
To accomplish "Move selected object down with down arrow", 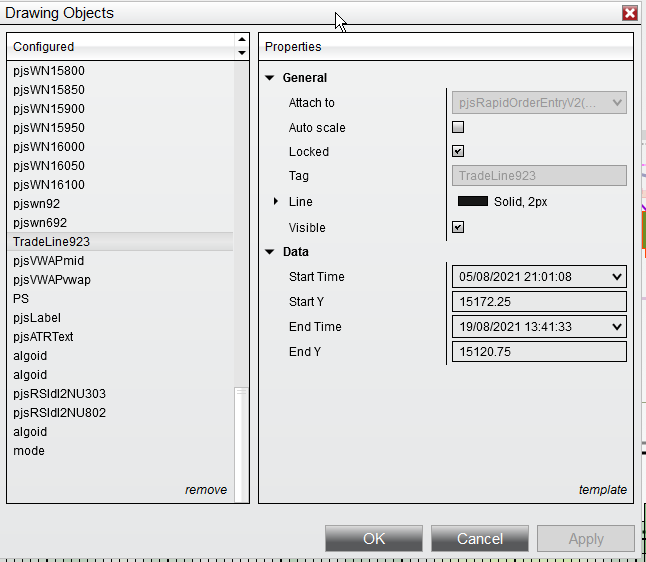I will coord(242,53).
